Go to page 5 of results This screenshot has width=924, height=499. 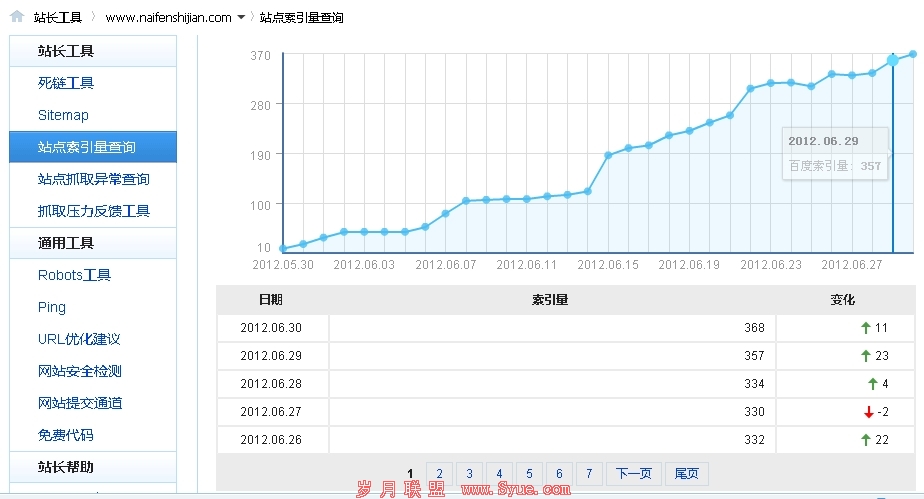tap(529, 474)
